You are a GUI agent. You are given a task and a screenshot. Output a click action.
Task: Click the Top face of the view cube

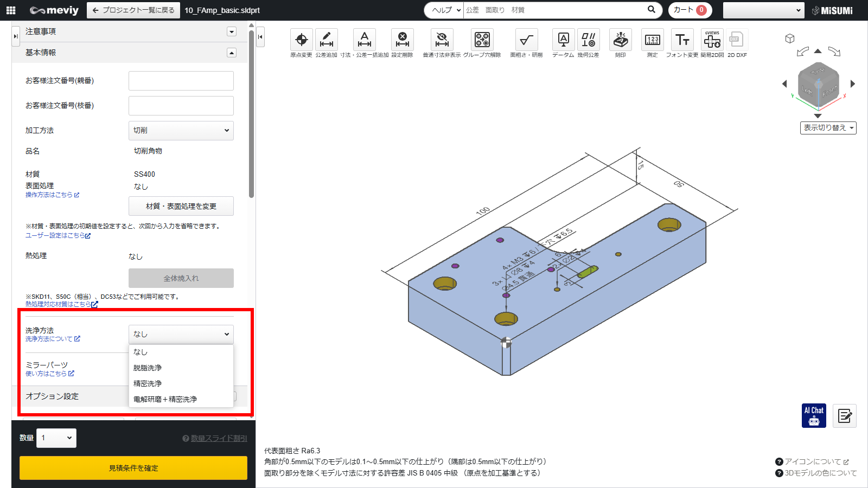tap(818, 71)
